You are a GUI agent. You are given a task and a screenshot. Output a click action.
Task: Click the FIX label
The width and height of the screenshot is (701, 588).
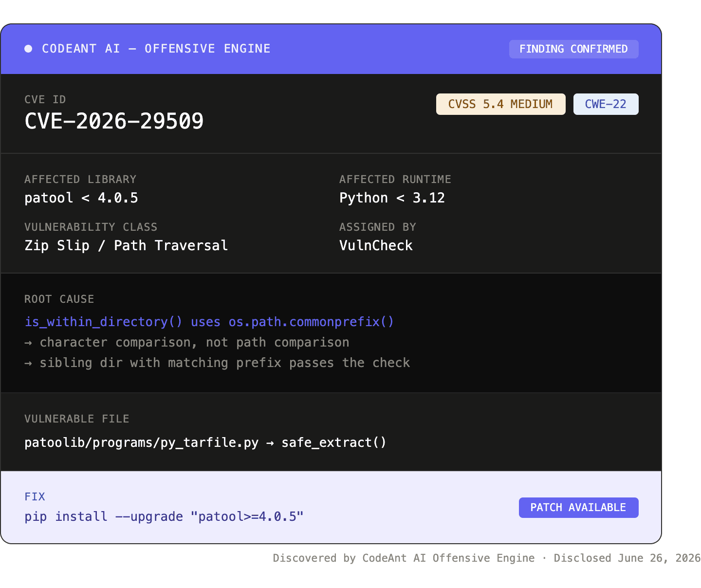35,497
